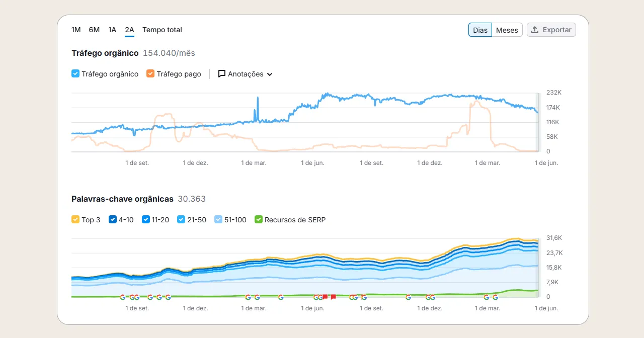Click the rightmost red flag annotation
Image resolution: width=644 pixels, height=338 pixels.
click(x=333, y=297)
